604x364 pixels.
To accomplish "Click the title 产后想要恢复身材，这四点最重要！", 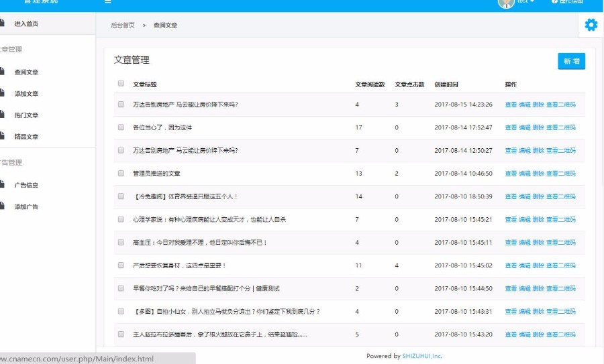I will (179, 265).
